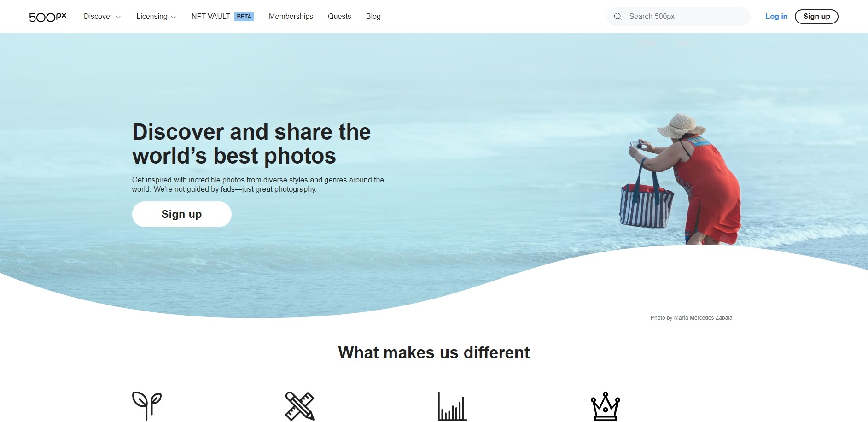
Task: Go to Memberships page
Action: point(291,17)
